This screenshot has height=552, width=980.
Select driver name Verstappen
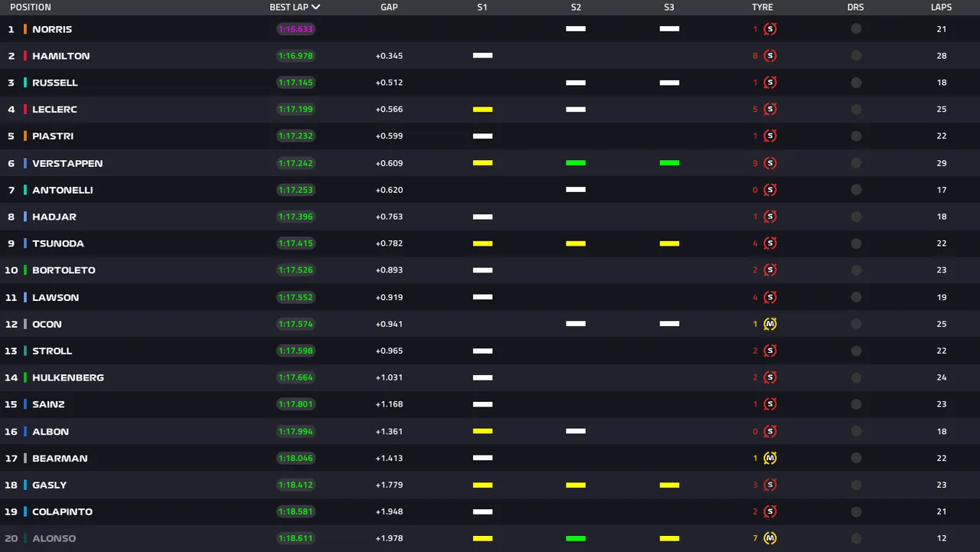click(x=67, y=163)
